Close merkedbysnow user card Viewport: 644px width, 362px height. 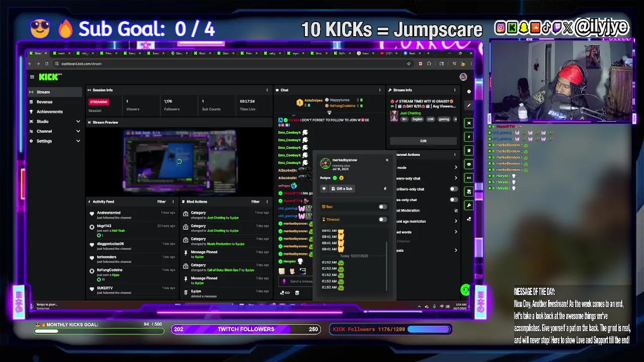387,160
